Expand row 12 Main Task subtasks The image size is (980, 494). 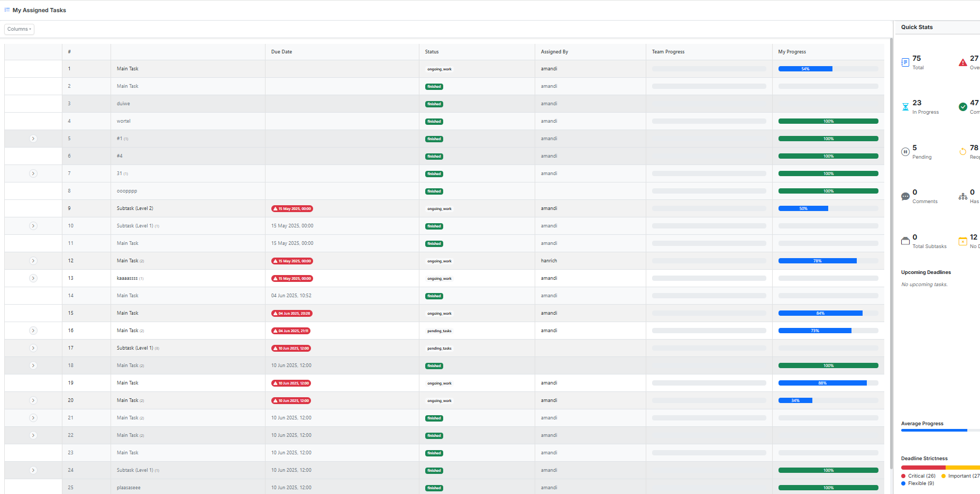[x=33, y=261]
